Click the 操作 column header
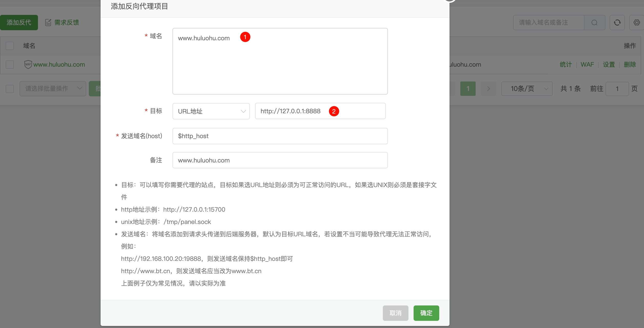644x328 pixels. point(630,46)
